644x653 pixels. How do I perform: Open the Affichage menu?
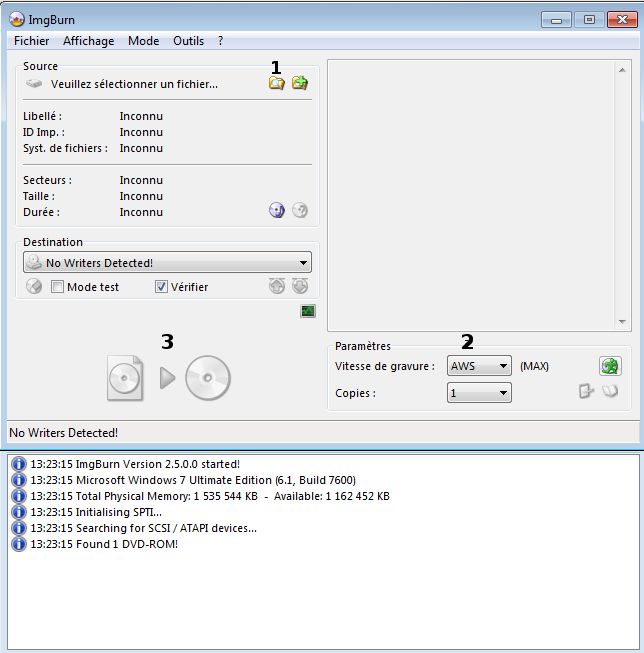pyautogui.click(x=88, y=41)
